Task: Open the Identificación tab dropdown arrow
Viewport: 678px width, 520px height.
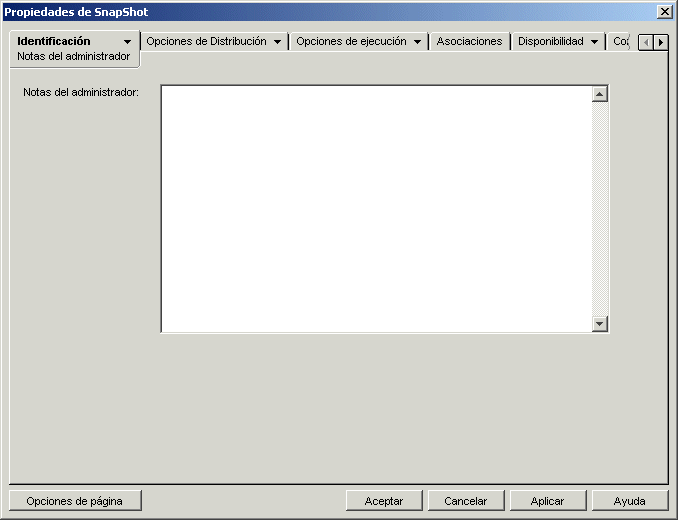Action: [127, 42]
